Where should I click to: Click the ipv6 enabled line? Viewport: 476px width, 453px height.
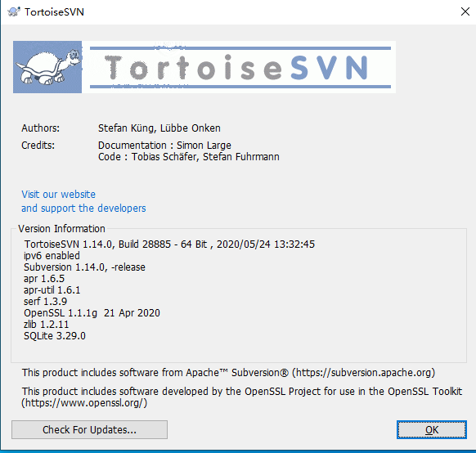[x=52, y=256]
